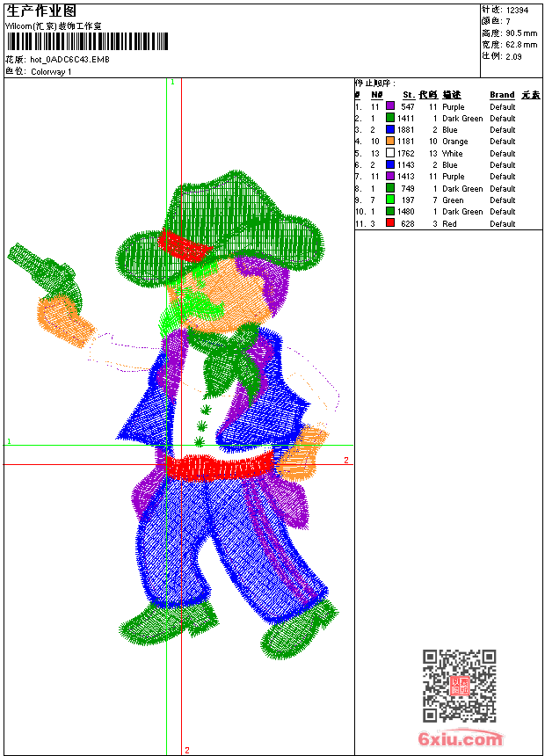Click the scale value 2.09
Image resolution: width=545 pixels, height=756 pixels.
pos(513,56)
